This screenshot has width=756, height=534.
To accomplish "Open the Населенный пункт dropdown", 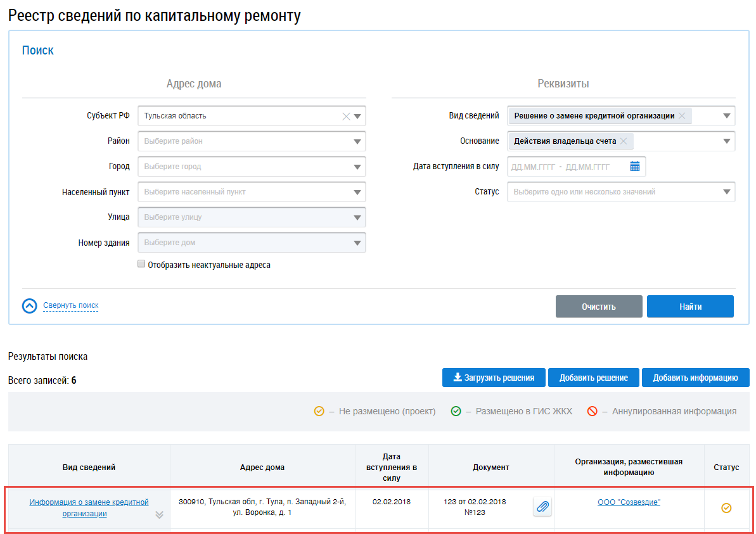I will click(x=252, y=192).
